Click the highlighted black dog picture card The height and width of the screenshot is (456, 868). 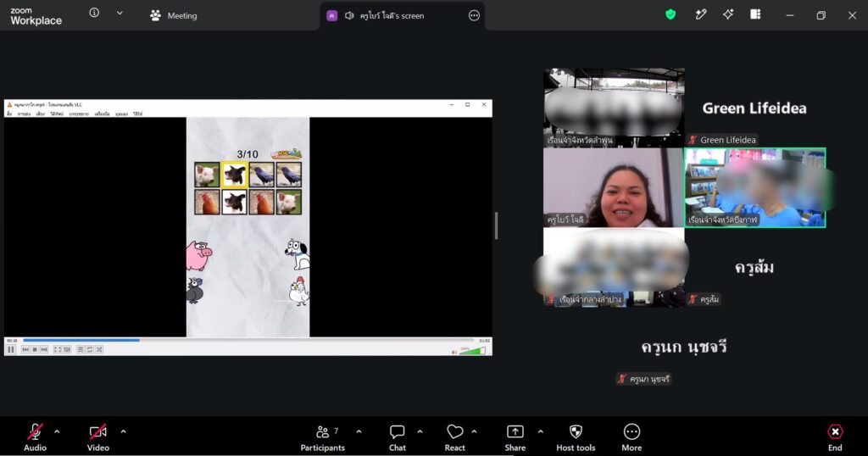[x=234, y=175]
